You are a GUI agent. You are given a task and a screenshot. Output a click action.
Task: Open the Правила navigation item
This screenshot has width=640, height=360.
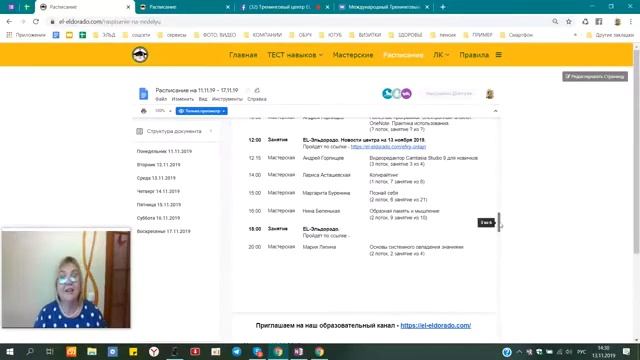pyautogui.click(x=474, y=55)
